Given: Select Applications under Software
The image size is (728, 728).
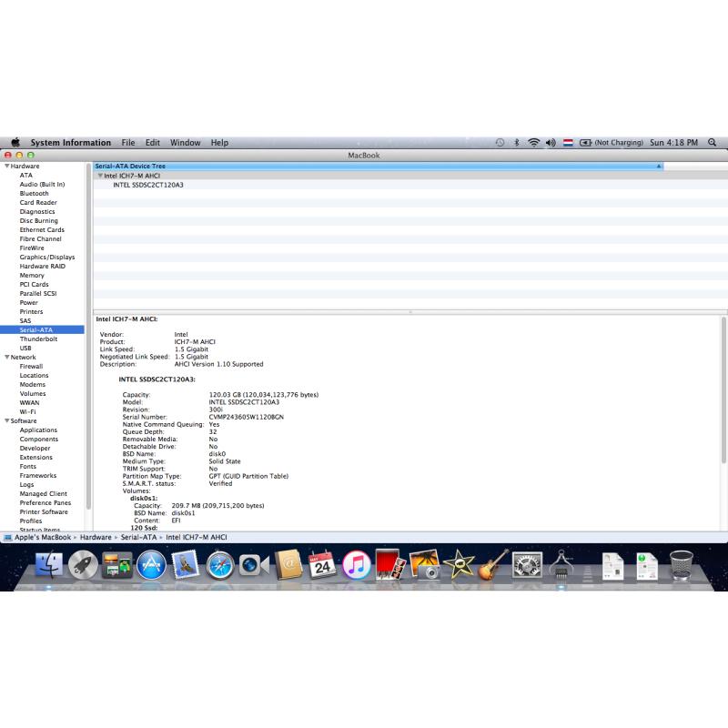Looking at the screenshot, I should 38,430.
